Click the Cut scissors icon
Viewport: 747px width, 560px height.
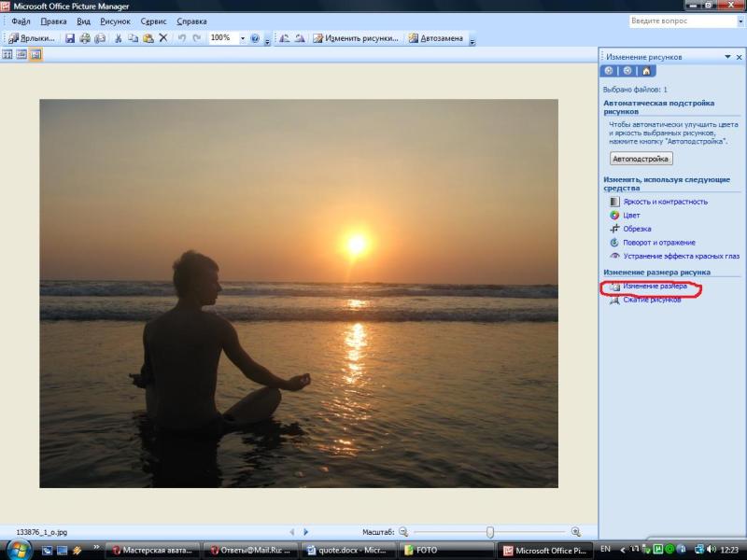pos(118,38)
